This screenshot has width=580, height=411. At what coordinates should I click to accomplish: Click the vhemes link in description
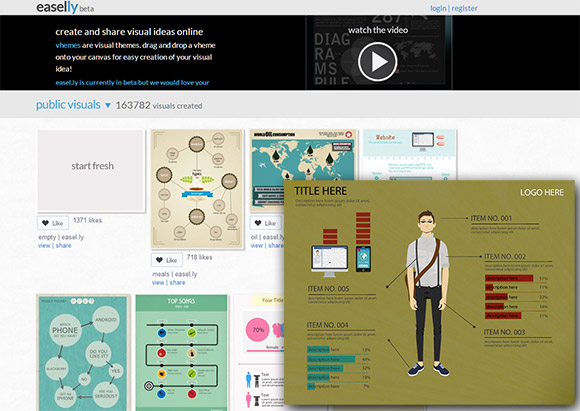pyautogui.click(x=68, y=46)
